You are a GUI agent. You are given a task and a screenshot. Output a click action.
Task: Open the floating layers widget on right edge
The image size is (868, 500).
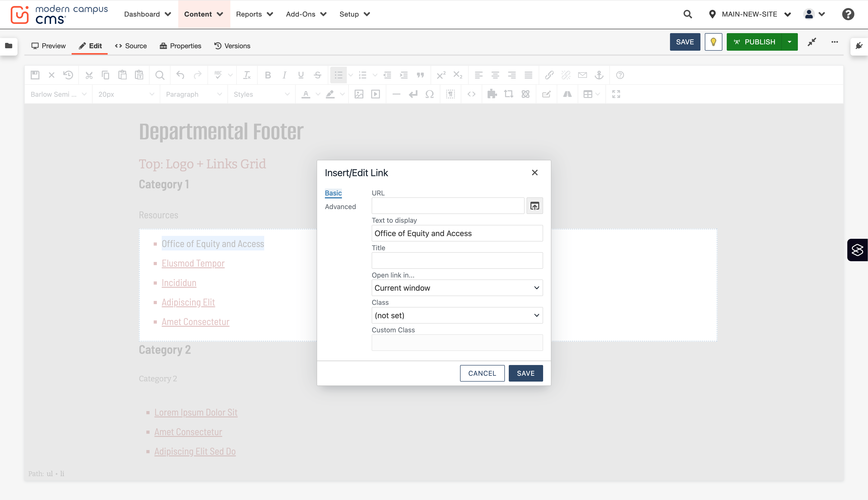tap(857, 250)
